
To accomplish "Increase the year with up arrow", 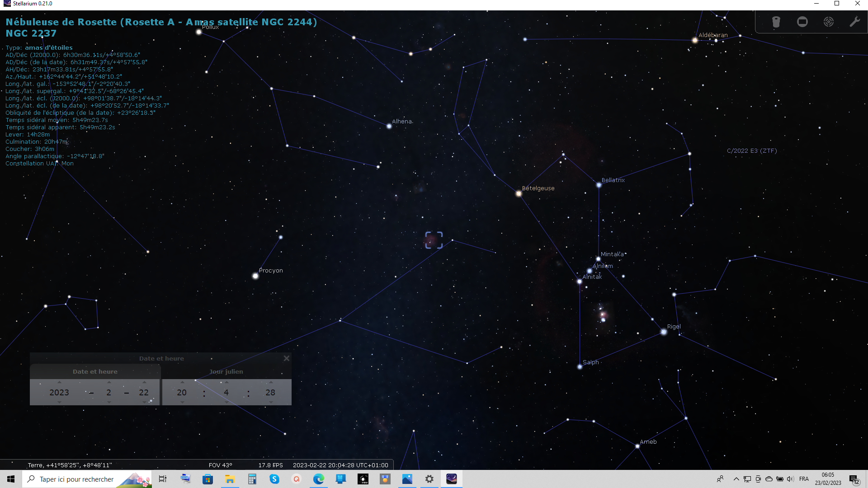I will tap(59, 382).
